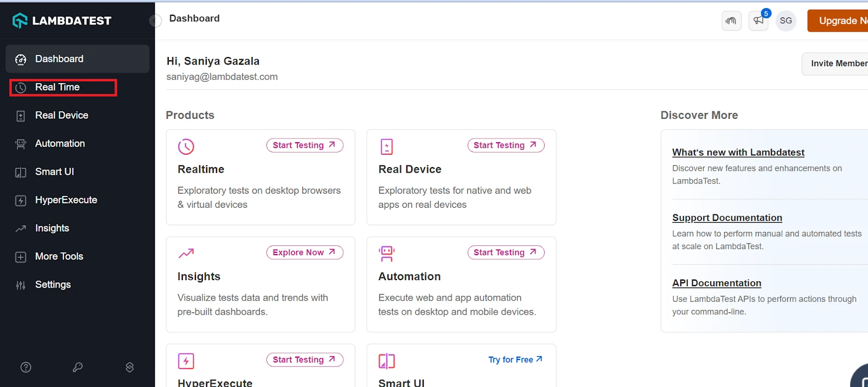Click Explore Now on the Insights card
The height and width of the screenshot is (387, 868).
click(304, 252)
